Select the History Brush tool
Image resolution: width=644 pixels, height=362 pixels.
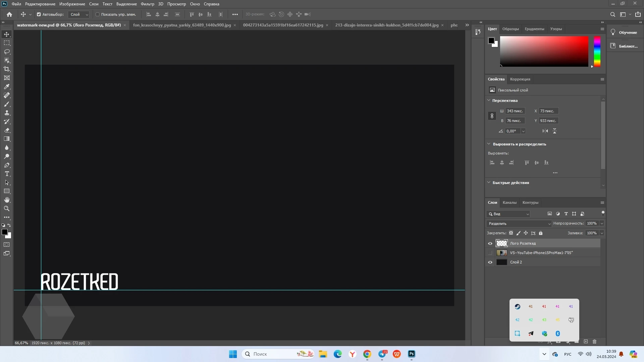pos(7,121)
